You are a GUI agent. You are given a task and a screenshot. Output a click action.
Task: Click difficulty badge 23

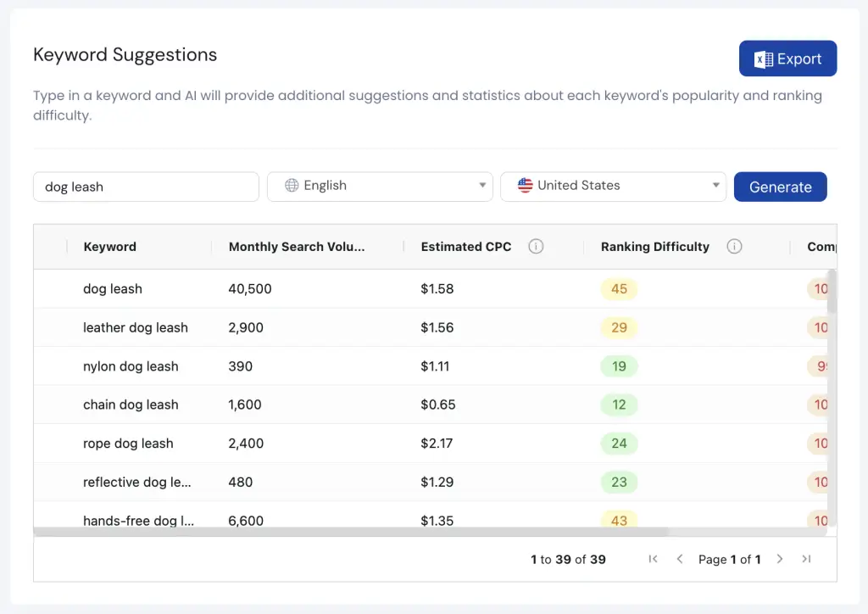click(619, 483)
